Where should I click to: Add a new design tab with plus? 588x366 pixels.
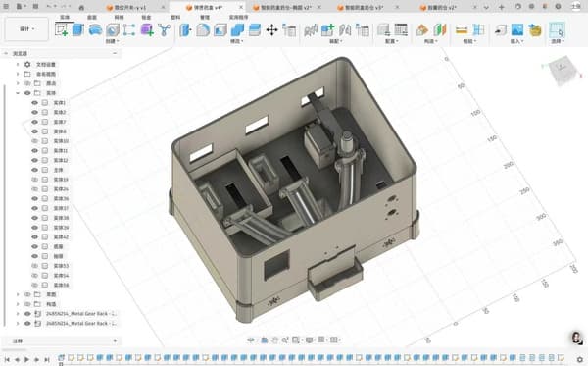[x=502, y=7]
